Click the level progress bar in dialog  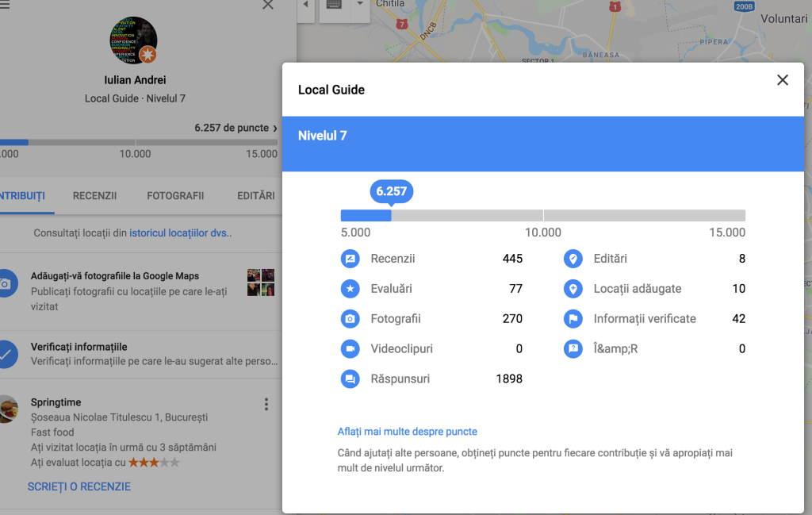pyautogui.click(x=542, y=216)
